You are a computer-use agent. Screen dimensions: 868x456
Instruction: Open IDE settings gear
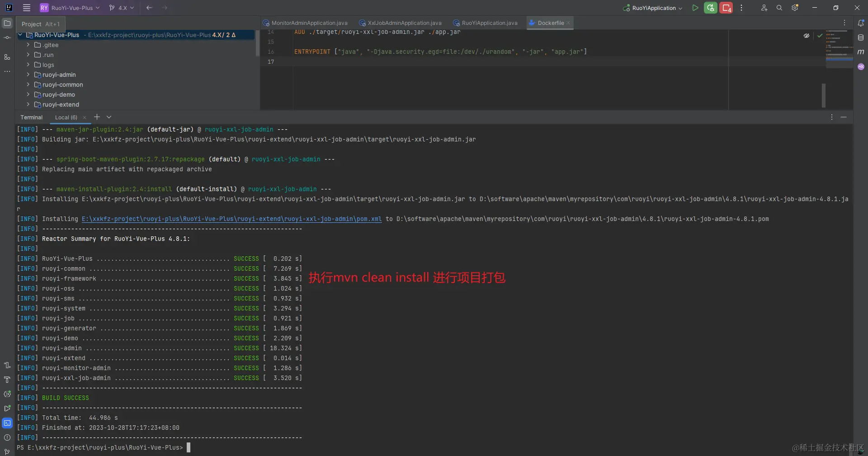pos(795,8)
